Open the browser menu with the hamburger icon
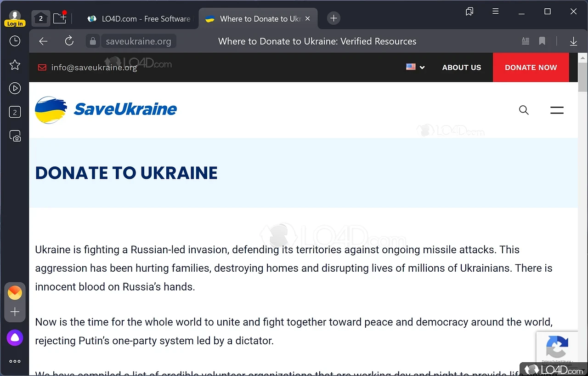The height and width of the screenshot is (376, 588). click(496, 11)
